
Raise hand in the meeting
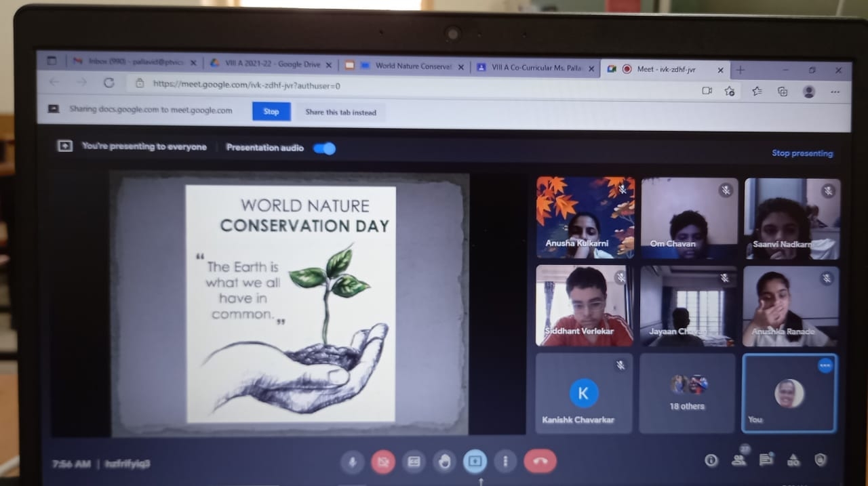[x=445, y=462]
